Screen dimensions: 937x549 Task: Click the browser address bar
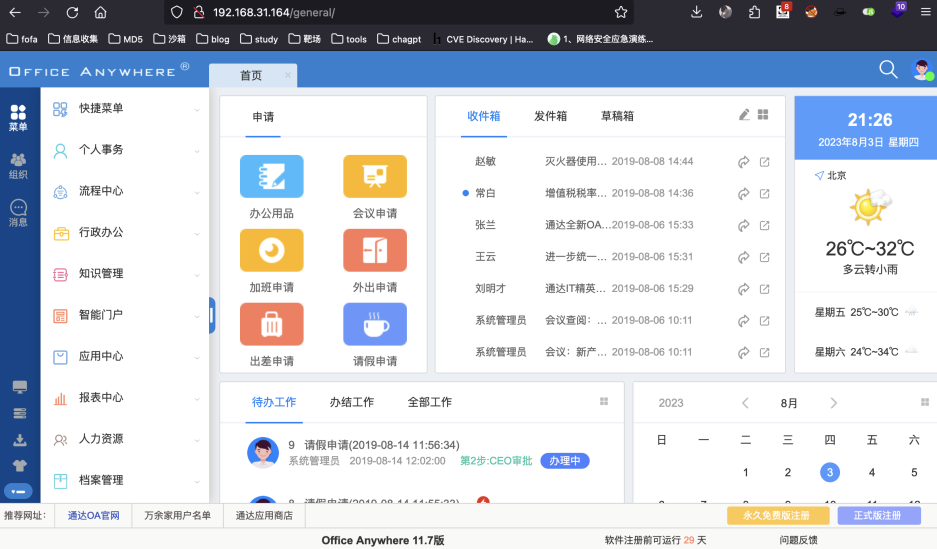400,13
